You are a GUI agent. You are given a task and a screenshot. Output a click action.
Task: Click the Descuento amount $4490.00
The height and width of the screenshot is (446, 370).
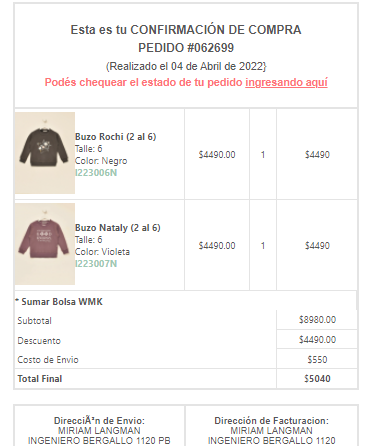coord(317,340)
